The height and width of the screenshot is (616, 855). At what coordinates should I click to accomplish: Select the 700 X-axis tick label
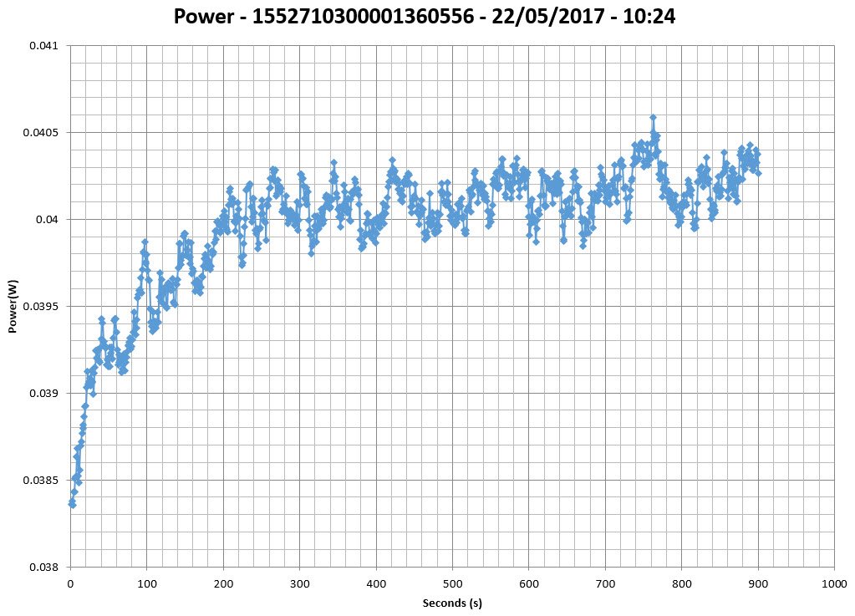click(x=605, y=583)
